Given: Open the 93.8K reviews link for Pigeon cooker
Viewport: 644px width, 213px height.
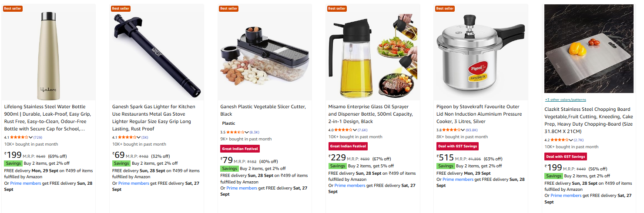Looking at the screenshot, I should point(471,130).
